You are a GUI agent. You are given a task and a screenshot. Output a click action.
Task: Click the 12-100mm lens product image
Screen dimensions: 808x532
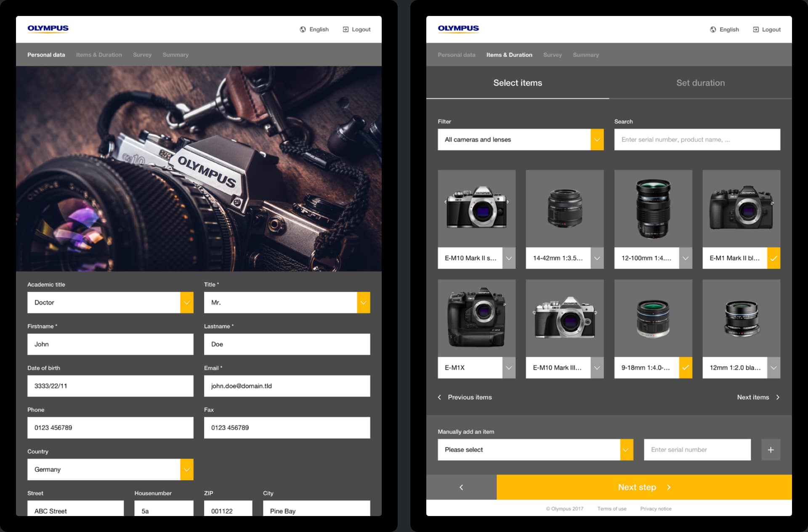(x=653, y=209)
